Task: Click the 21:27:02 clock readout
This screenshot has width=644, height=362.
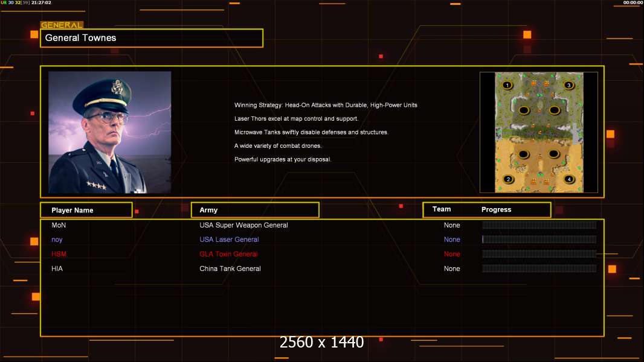Action: click(x=42, y=2)
